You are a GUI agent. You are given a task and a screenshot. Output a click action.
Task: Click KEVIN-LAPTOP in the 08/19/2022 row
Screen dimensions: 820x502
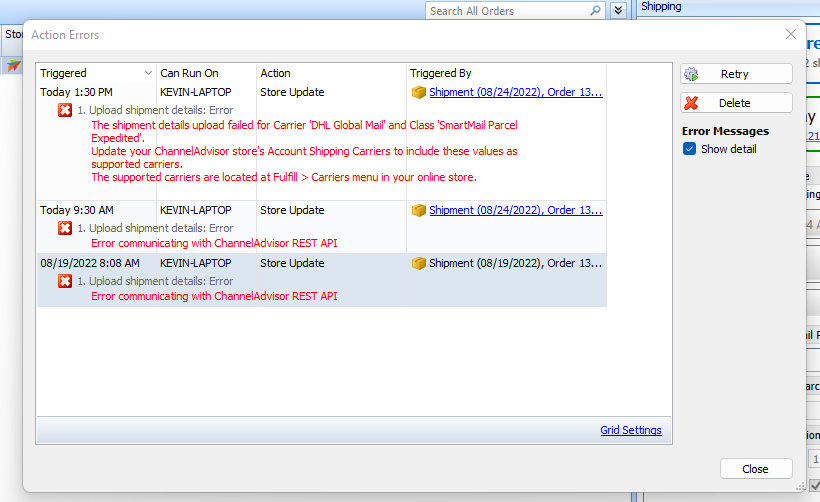coord(196,263)
